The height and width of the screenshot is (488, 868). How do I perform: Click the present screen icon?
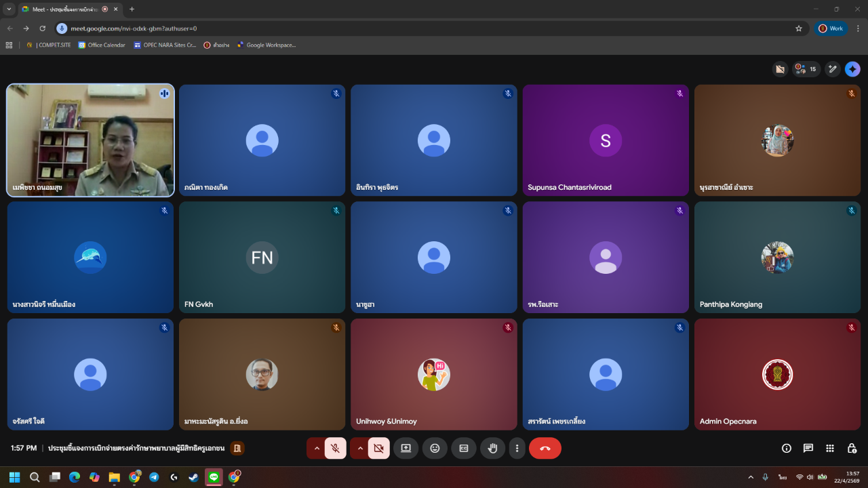(406, 448)
